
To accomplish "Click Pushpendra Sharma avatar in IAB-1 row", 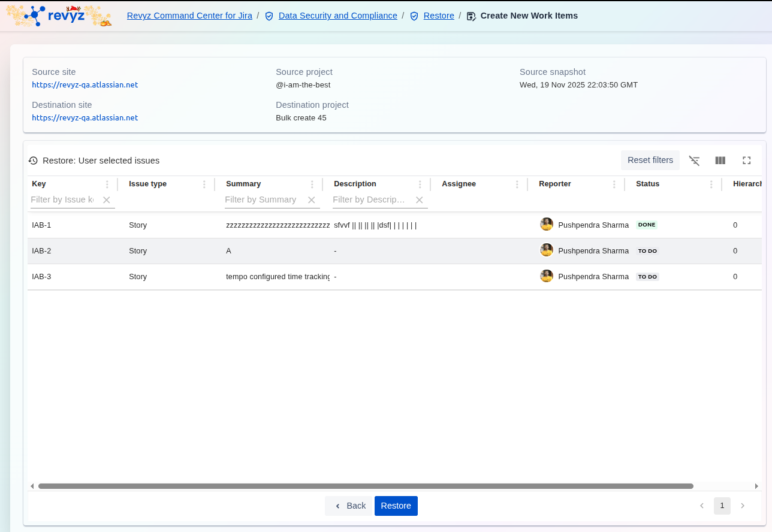I will tap(547, 225).
